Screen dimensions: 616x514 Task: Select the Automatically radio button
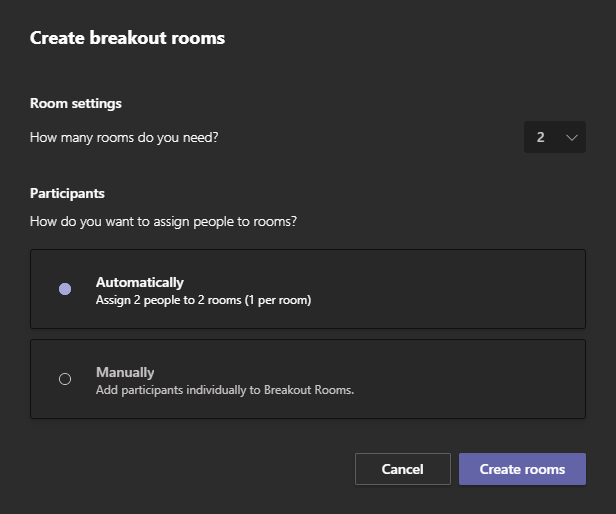point(65,289)
